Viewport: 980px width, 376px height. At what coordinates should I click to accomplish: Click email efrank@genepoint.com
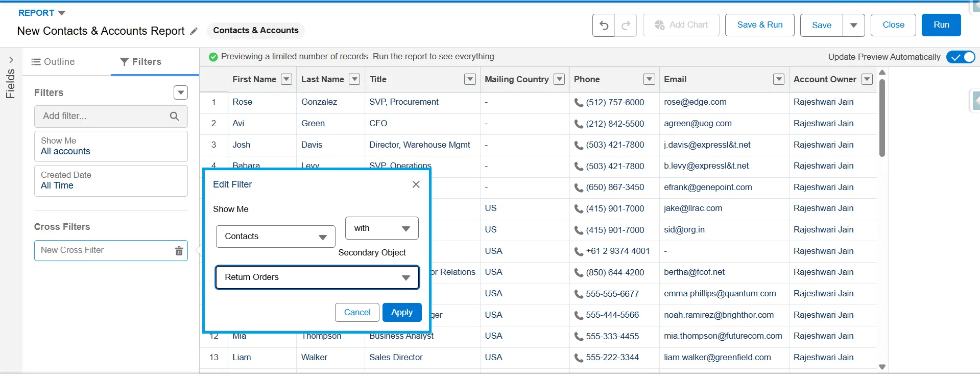click(x=708, y=187)
